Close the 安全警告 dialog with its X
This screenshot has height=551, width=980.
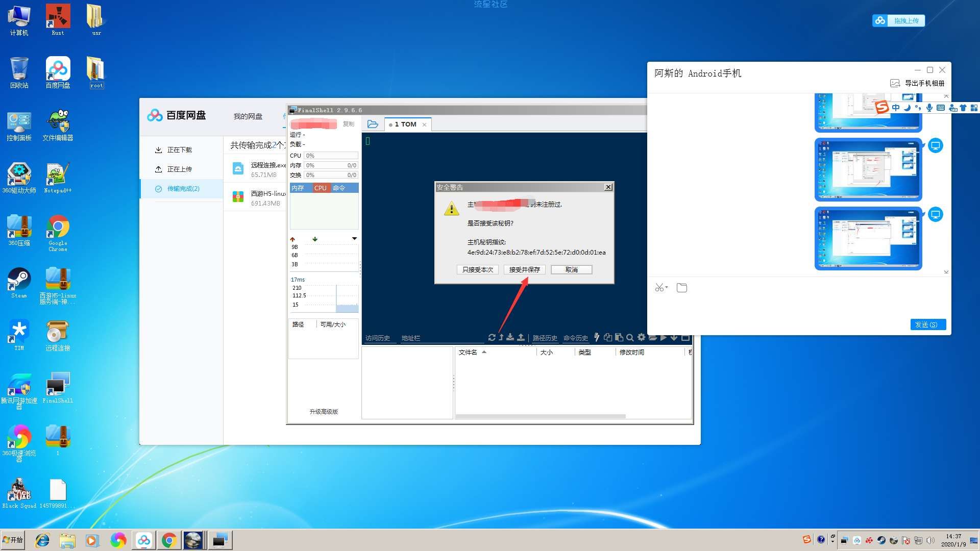[608, 187]
